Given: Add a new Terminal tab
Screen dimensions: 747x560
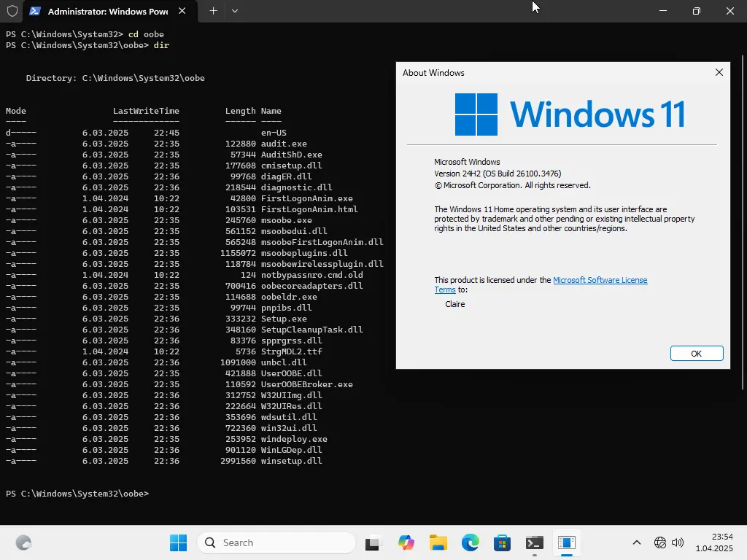Looking at the screenshot, I should [x=213, y=11].
